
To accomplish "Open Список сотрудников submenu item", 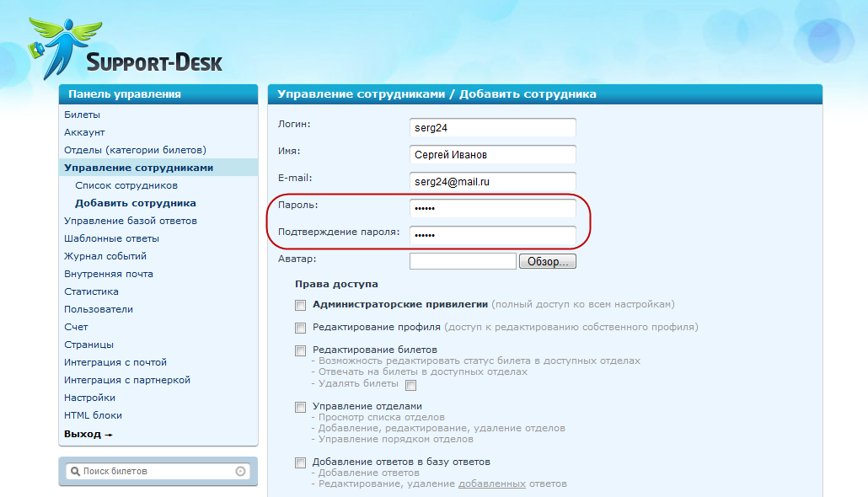I will point(126,185).
